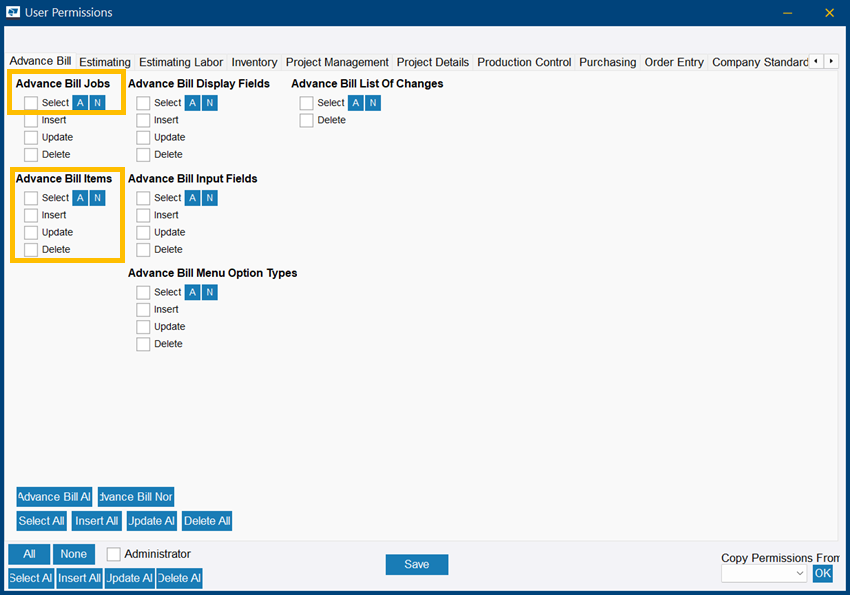The width and height of the screenshot is (850, 595).
Task: Click the N button for Advance Bill Display Fields
Action: (210, 103)
